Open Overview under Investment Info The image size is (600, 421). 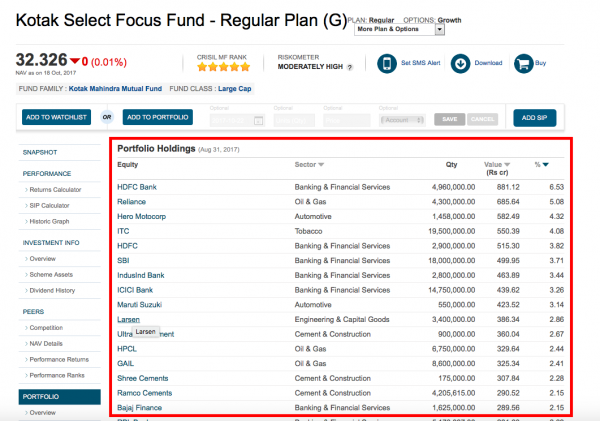click(x=42, y=259)
